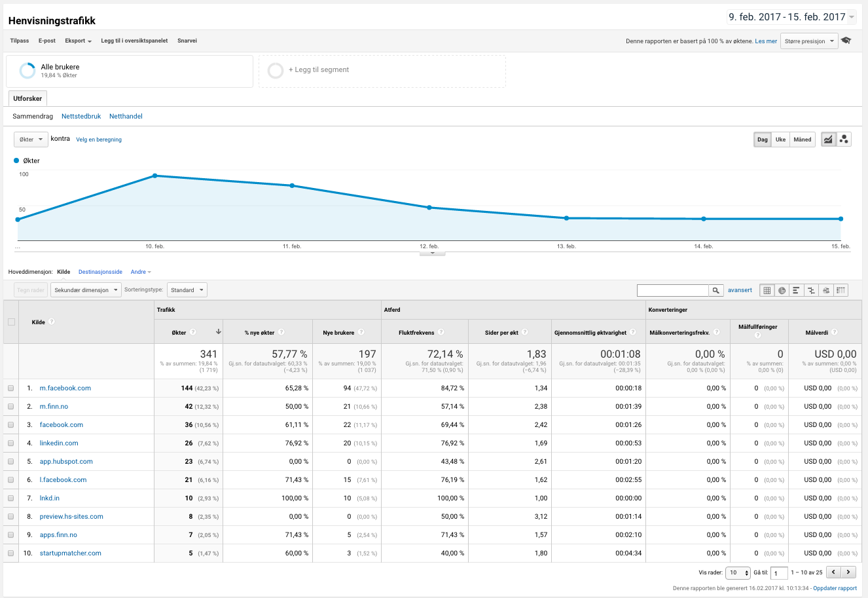Click the Alle brukere segment circle icon
The width and height of the screenshot is (868, 598).
[27, 70]
